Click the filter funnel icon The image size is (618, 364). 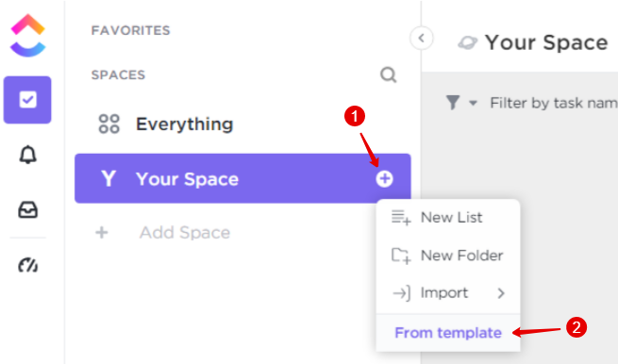[x=453, y=103]
